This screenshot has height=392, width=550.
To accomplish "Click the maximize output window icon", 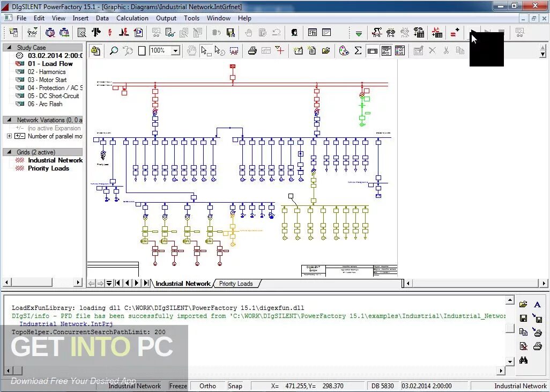I will pos(326,33).
